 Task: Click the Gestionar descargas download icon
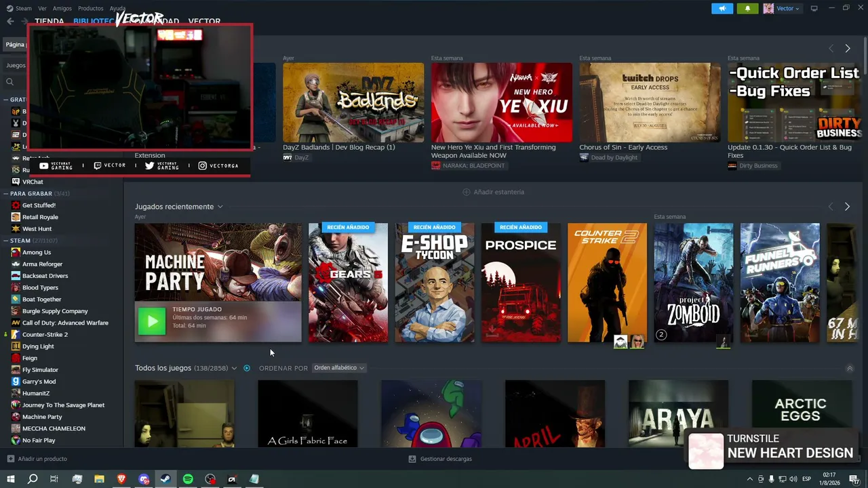click(x=412, y=459)
